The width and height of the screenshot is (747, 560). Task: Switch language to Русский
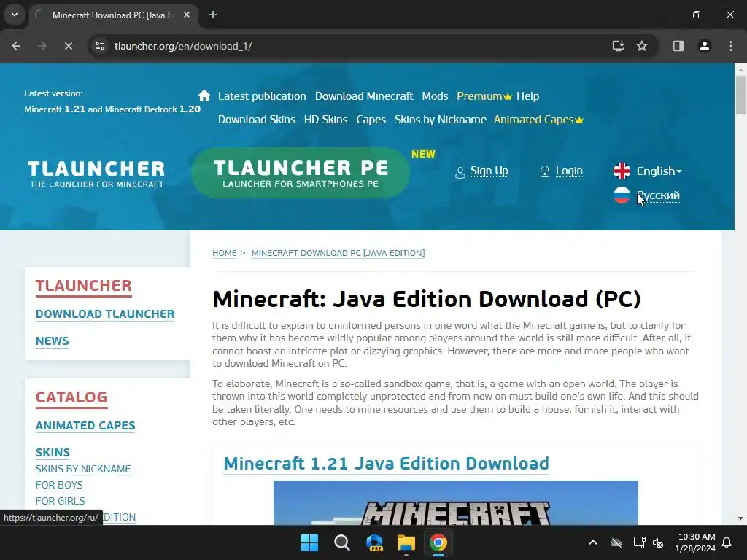(x=659, y=195)
